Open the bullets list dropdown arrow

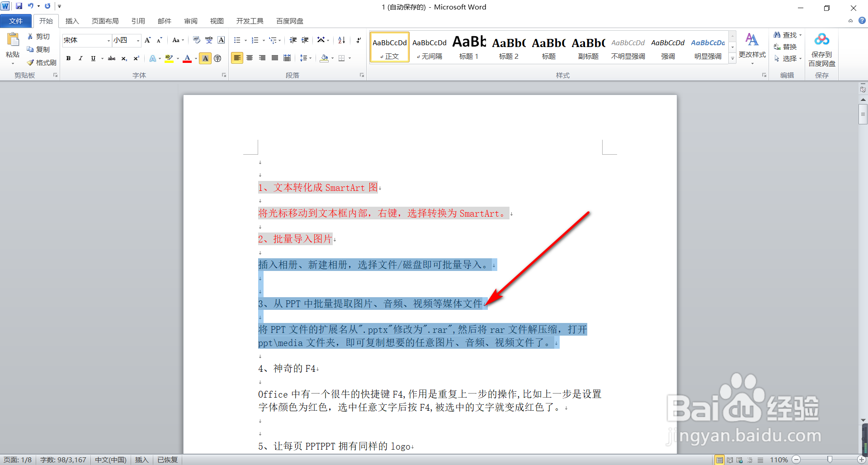tap(245, 41)
